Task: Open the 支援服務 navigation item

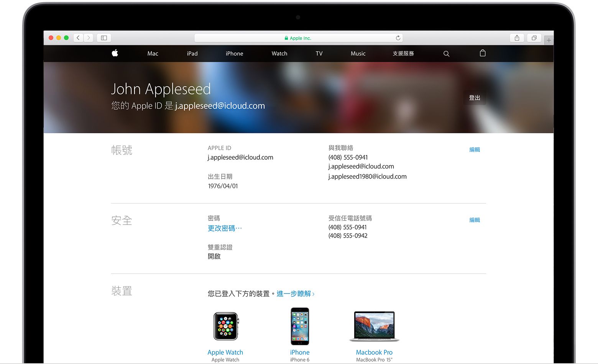Action: [403, 53]
